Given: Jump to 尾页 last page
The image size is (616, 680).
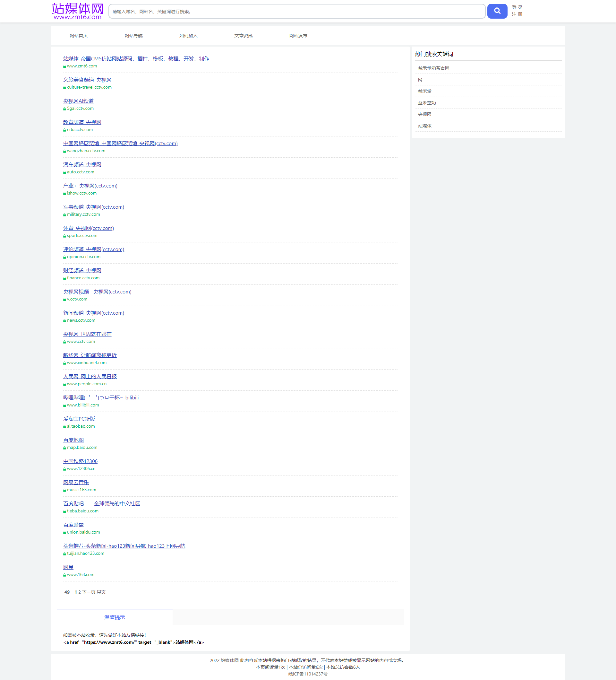Looking at the screenshot, I should click(x=101, y=592).
